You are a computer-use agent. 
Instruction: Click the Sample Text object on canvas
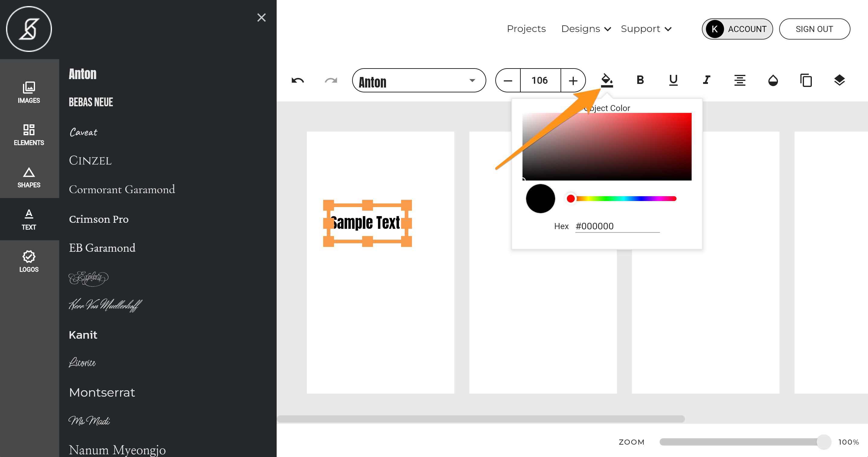pyautogui.click(x=367, y=223)
